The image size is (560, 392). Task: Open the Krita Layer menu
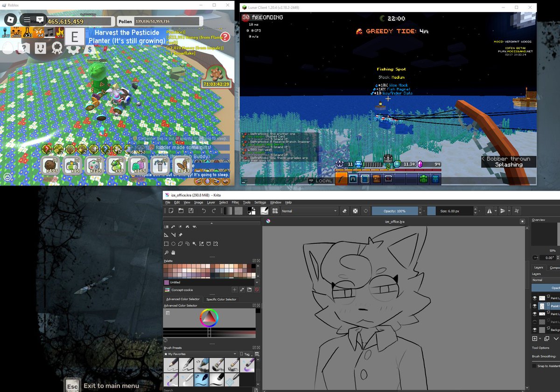click(x=211, y=202)
